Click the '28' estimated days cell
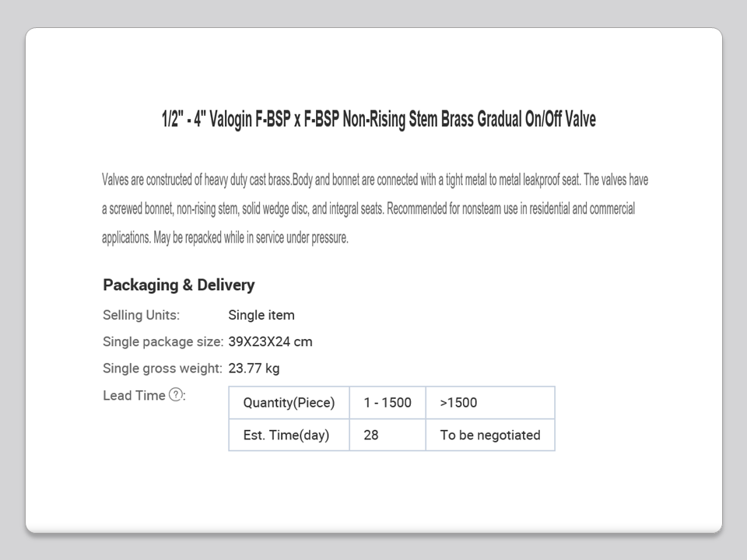Image resolution: width=747 pixels, height=560 pixels. 371,435
